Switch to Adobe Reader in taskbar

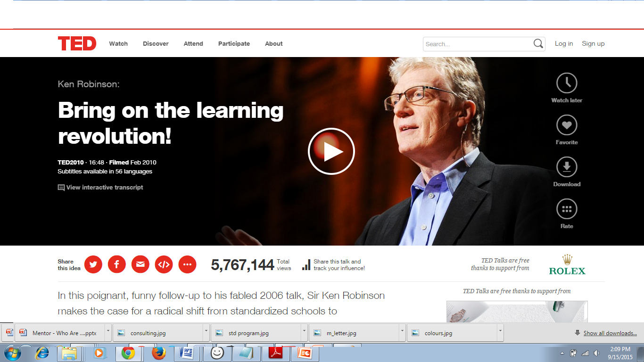point(276,353)
